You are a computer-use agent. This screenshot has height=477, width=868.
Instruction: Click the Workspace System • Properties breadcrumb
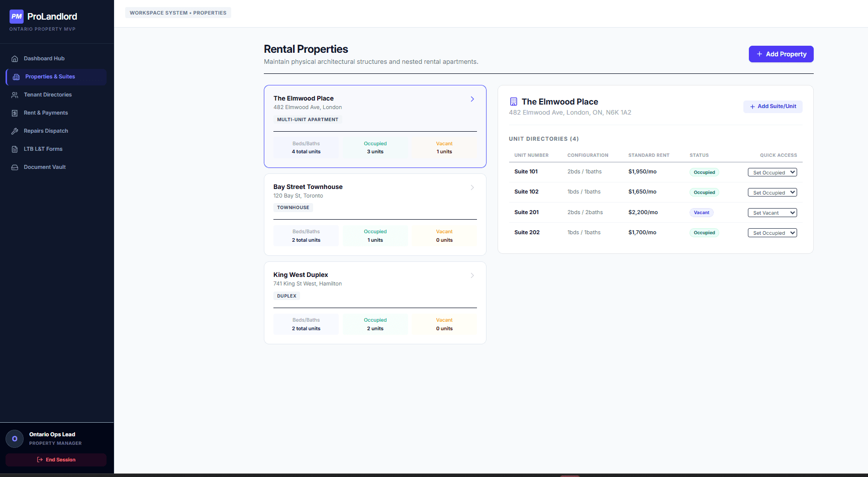(x=178, y=13)
